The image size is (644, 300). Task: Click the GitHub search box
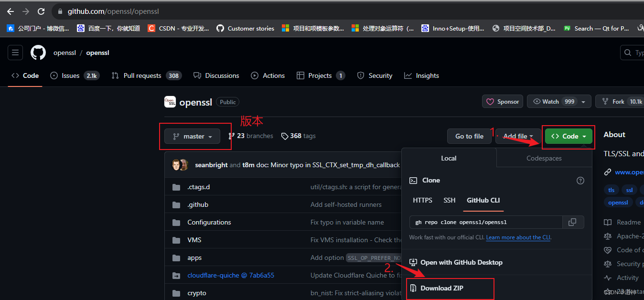tap(632, 53)
